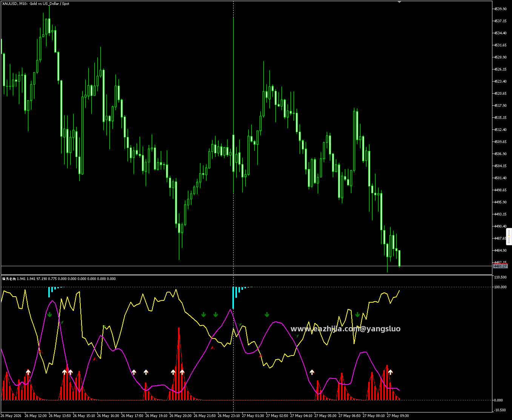Click price scale value 4495.90

click(500, 202)
